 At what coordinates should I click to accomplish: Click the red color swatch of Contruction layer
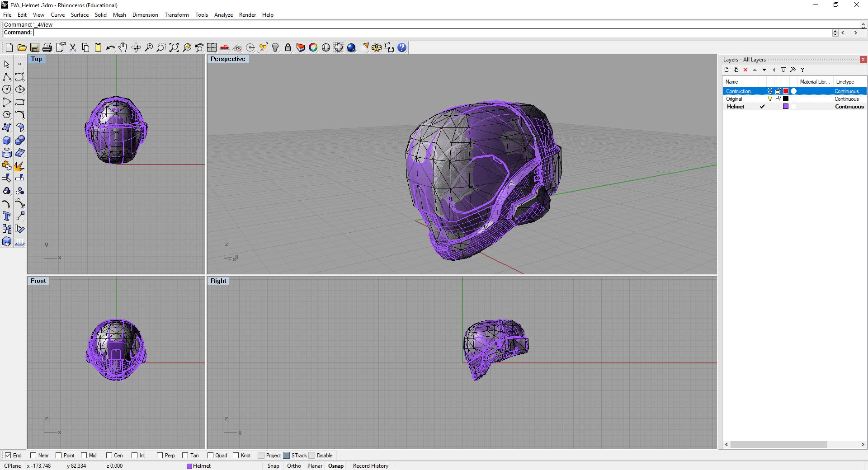point(786,91)
